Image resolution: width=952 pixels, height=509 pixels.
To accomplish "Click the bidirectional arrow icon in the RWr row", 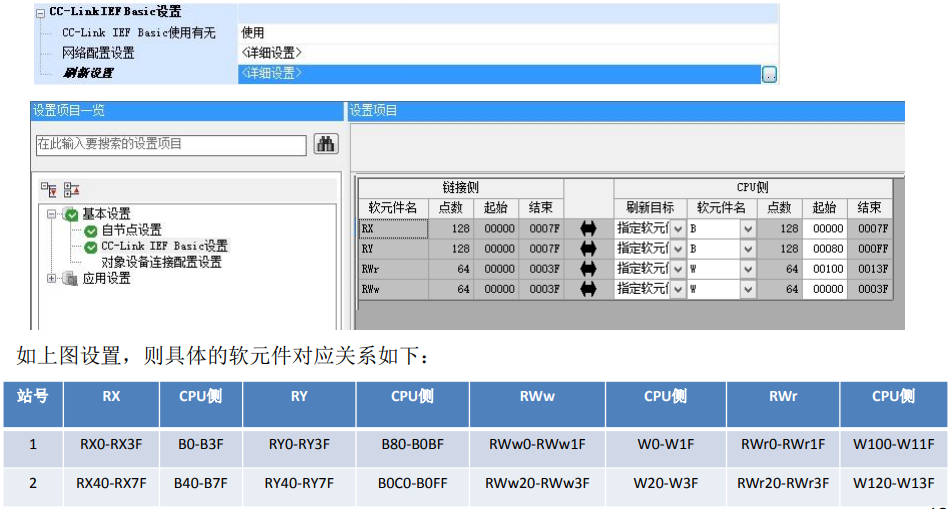I will pyautogui.click(x=588, y=268).
